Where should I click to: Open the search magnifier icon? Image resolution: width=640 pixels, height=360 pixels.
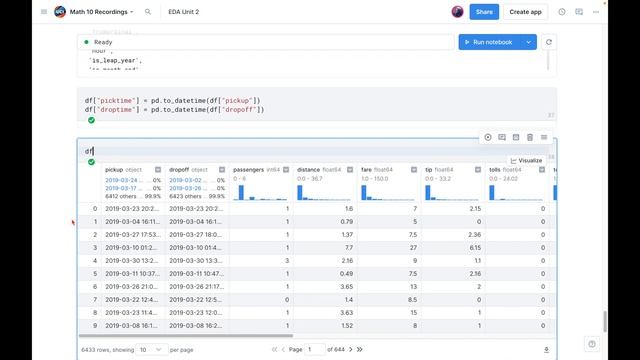tap(148, 12)
